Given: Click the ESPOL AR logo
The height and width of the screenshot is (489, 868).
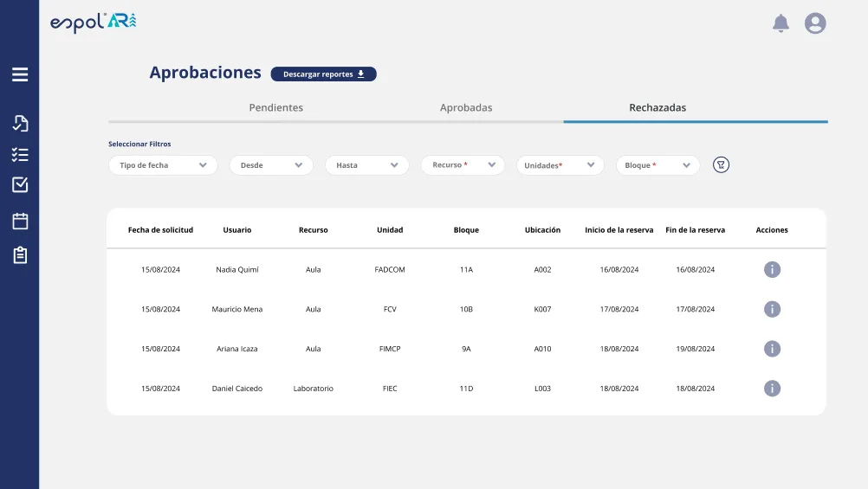Looking at the screenshot, I should (93, 23).
